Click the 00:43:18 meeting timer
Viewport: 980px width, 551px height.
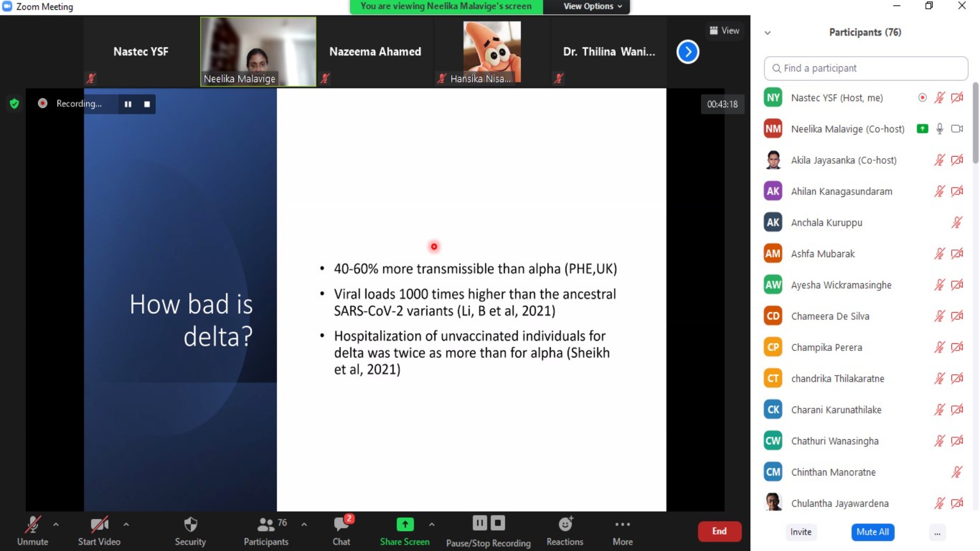coord(722,104)
